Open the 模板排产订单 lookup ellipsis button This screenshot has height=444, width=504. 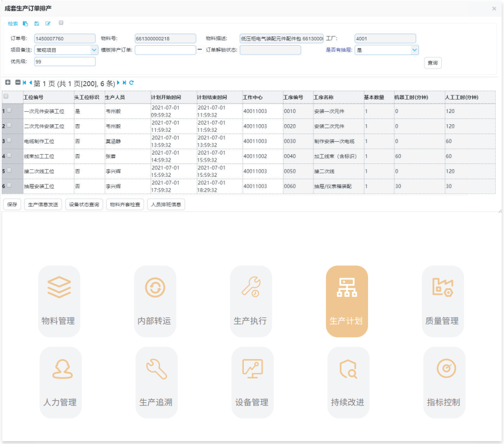[200, 49]
